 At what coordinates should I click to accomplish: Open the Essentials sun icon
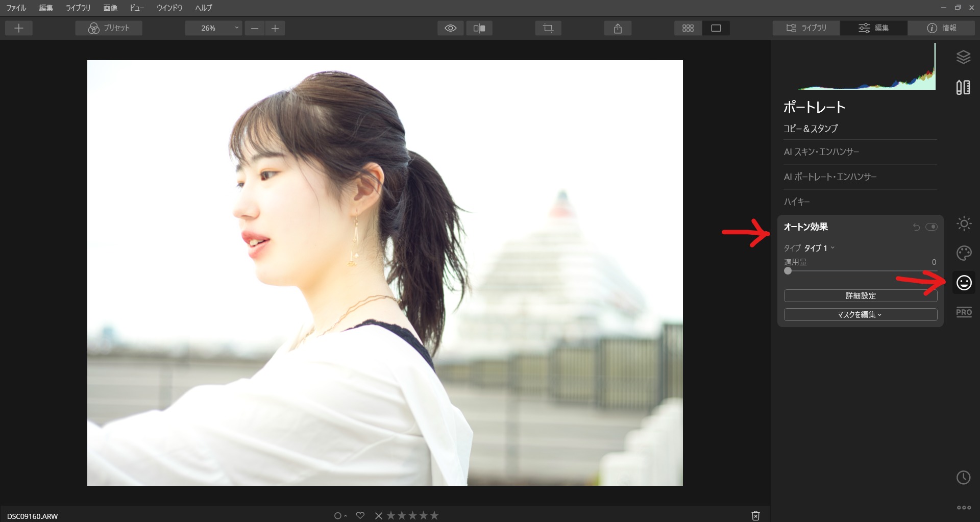964,223
